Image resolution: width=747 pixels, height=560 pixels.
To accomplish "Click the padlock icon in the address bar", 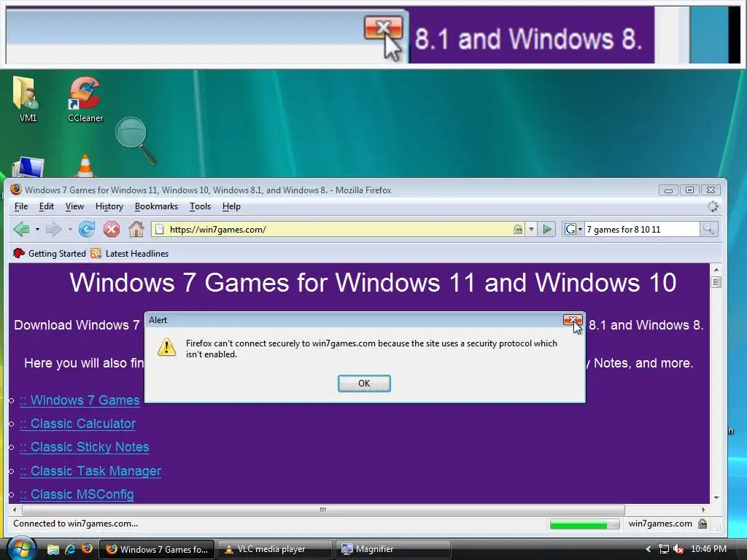I will [518, 230].
